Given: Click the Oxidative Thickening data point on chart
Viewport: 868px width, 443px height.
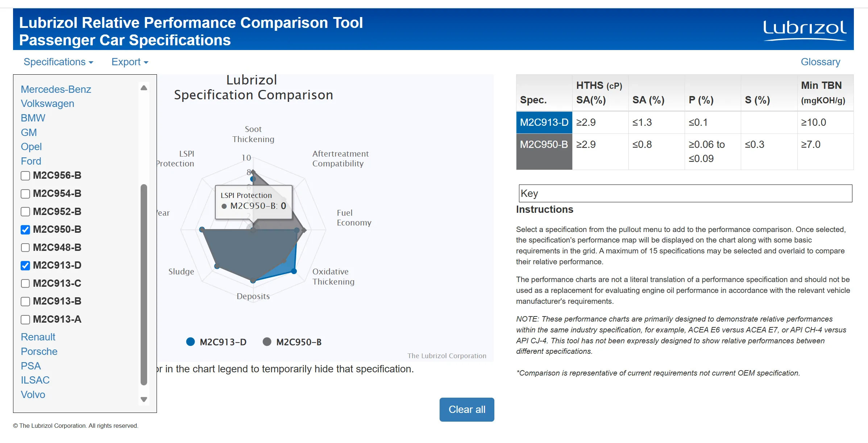Looking at the screenshot, I should click(x=294, y=271).
